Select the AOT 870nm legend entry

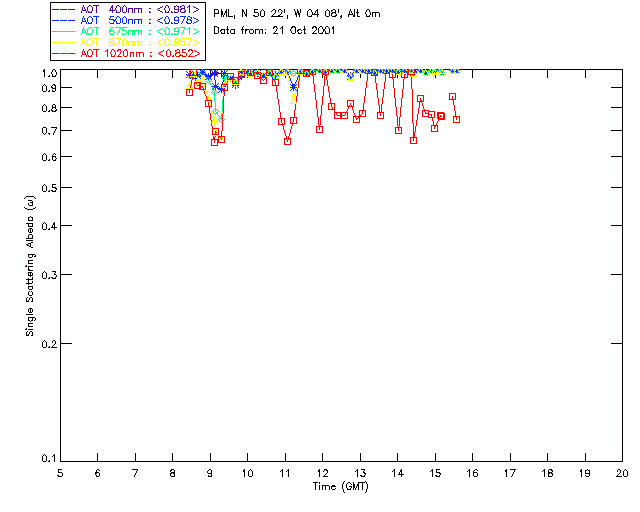tap(126, 42)
